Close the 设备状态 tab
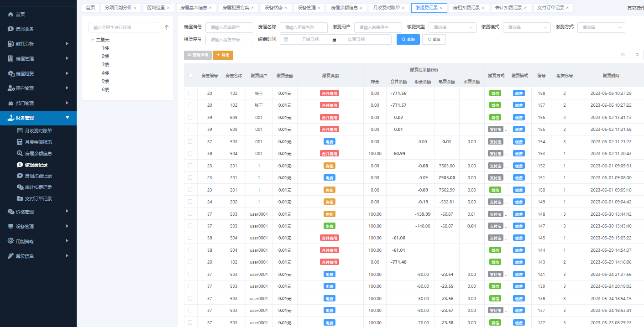The height and width of the screenshot is (327, 644). click(x=285, y=8)
